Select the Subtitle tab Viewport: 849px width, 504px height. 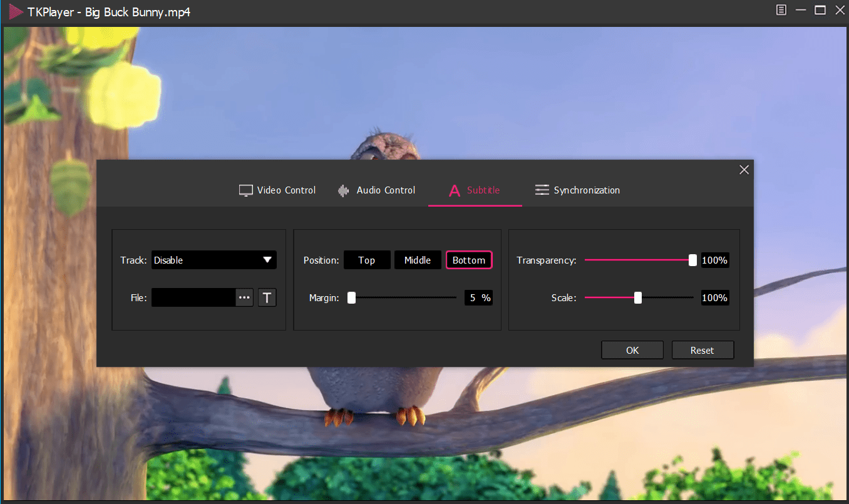point(475,190)
